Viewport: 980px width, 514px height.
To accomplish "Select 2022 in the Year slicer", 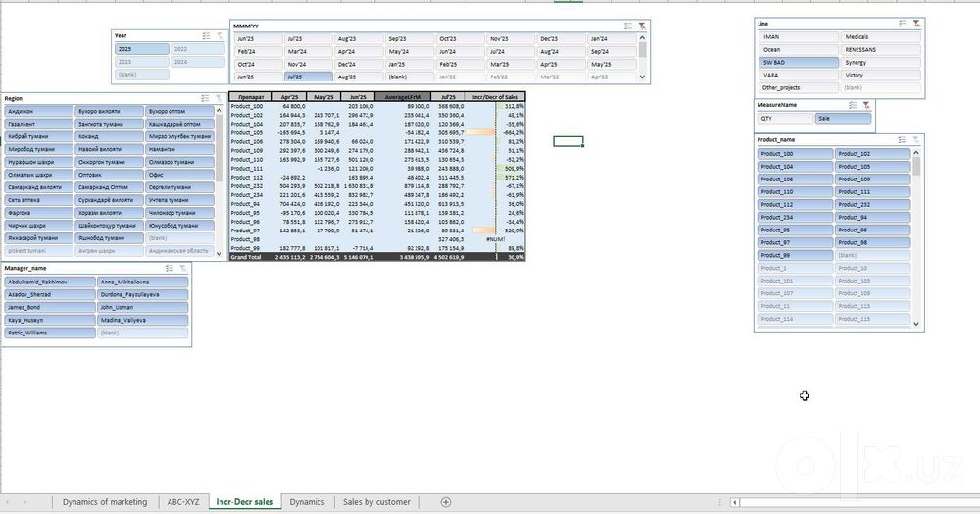I will click(198, 49).
